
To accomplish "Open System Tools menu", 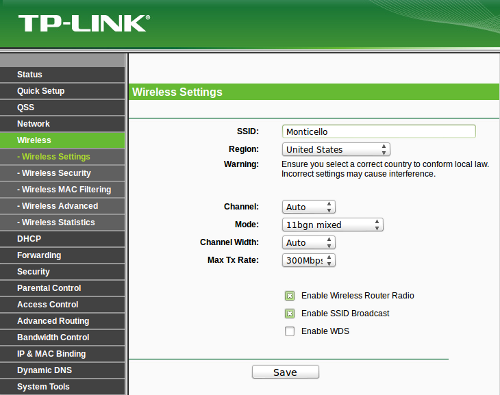I will (63, 387).
